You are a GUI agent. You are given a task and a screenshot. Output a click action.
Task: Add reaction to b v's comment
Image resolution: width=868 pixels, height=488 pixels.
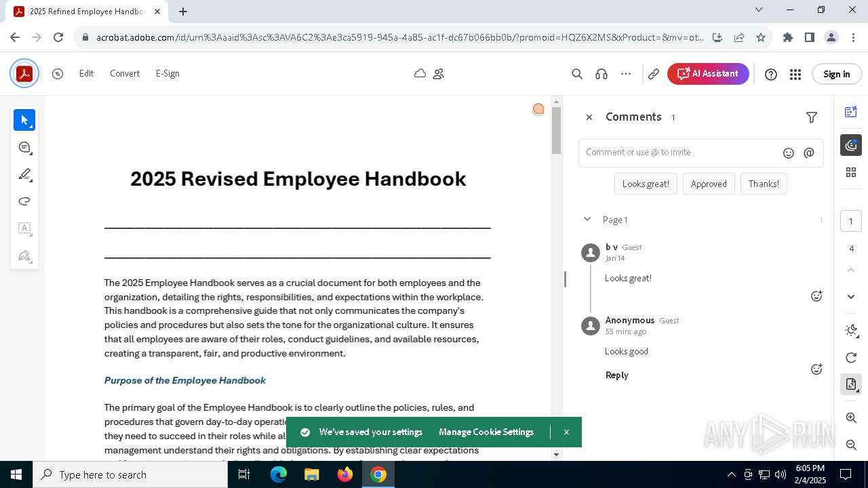817,296
